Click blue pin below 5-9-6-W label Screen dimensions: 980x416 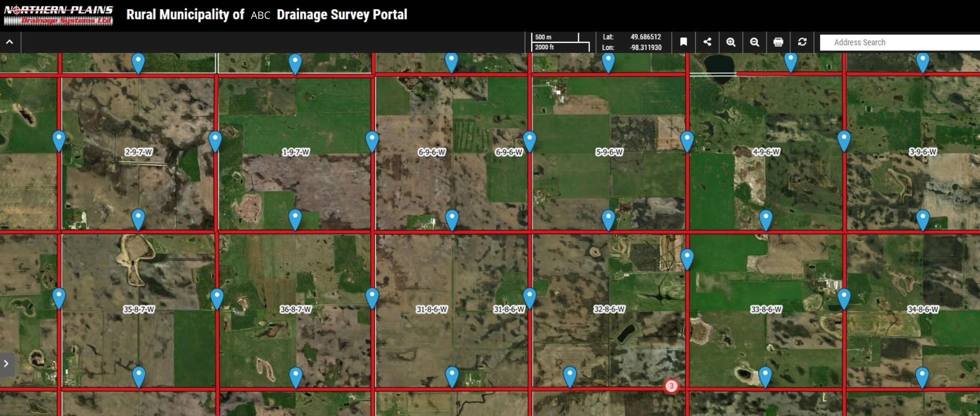click(608, 220)
